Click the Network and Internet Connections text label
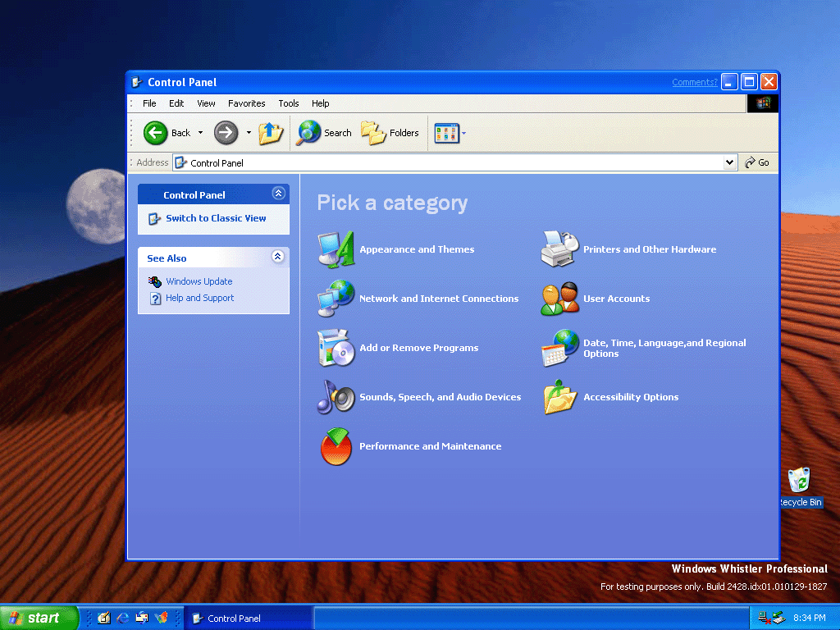The height and width of the screenshot is (630, 840). 439,299
